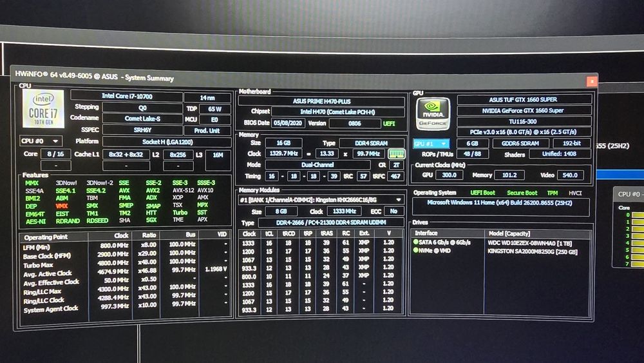The width and height of the screenshot is (644, 363).
Task: Click the NVIDIA GeForce logo
Action: [x=433, y=114]
